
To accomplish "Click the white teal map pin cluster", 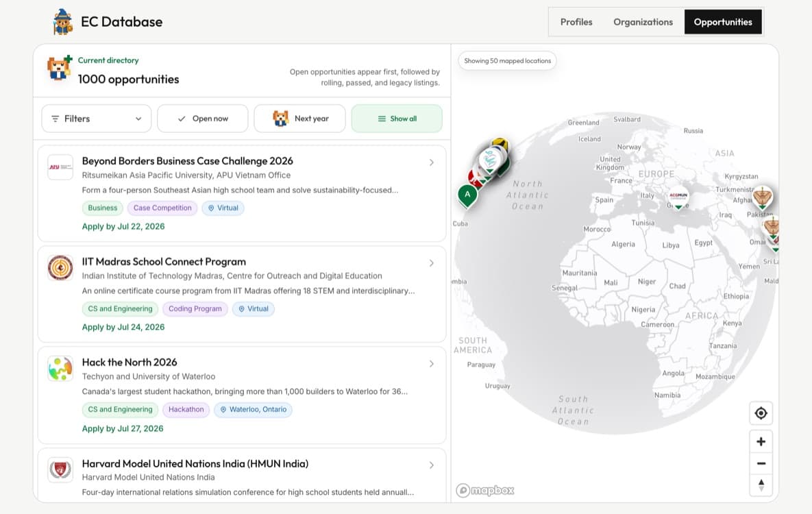I will pyautogui.click(x=489, y=160).
